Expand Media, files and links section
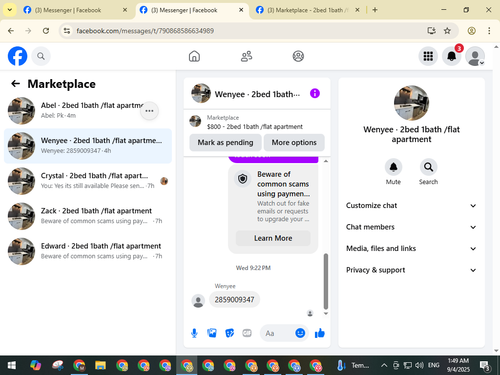 coord(411,249)
